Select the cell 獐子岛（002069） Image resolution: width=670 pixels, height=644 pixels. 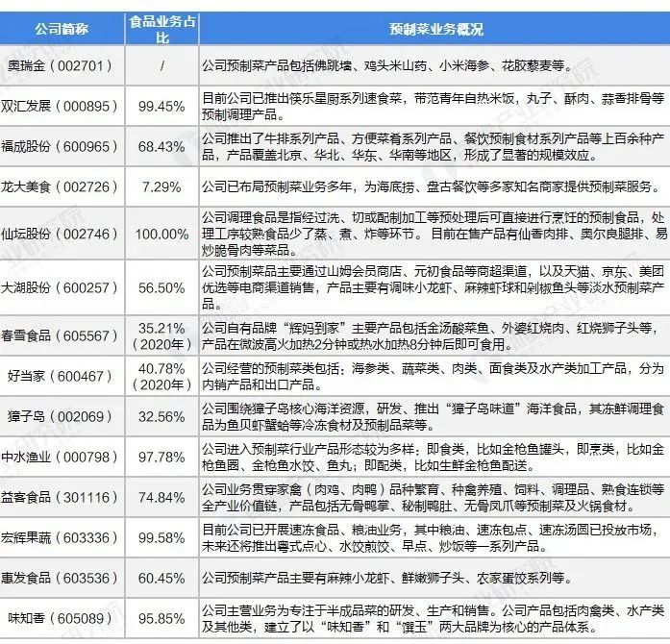62,416
